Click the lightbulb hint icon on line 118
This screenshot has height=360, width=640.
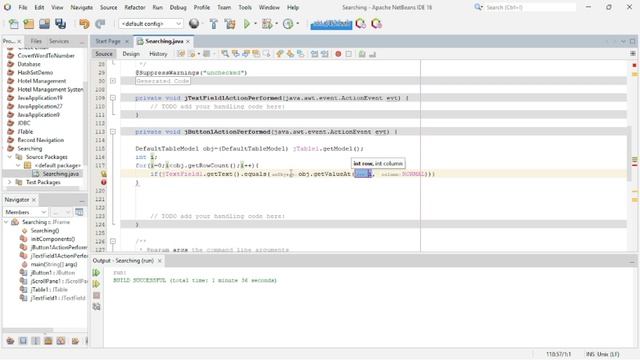tap(104, 174)
